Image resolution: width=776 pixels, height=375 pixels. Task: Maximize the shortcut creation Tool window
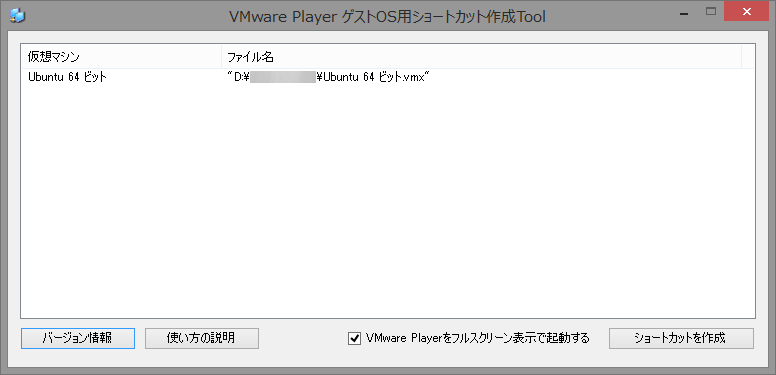tap(711, 12)
